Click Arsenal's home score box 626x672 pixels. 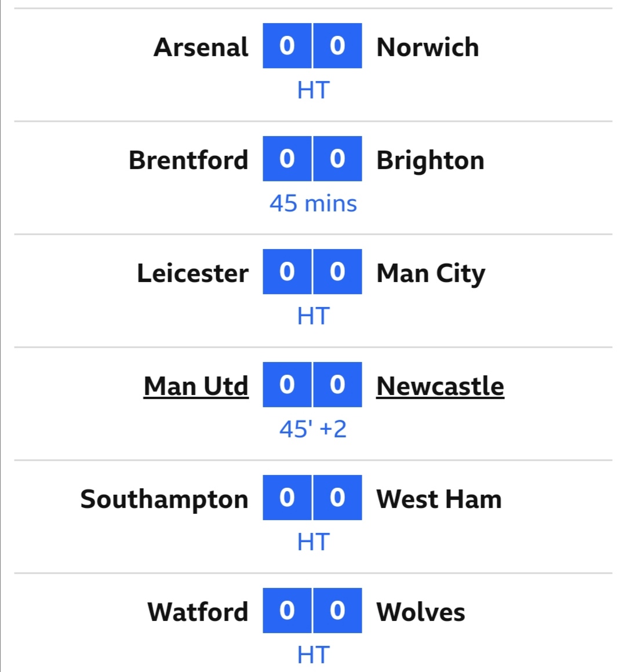tap(287, 45)
